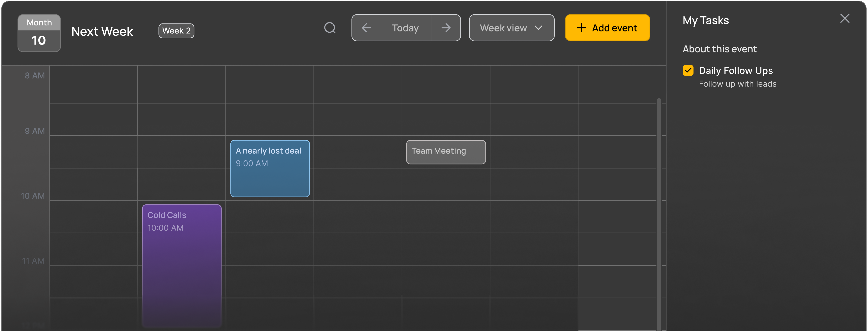Screen dimensions: 868x331
Task: Uncheck the Daily Follow Ups checkbox
Action: 688,70
